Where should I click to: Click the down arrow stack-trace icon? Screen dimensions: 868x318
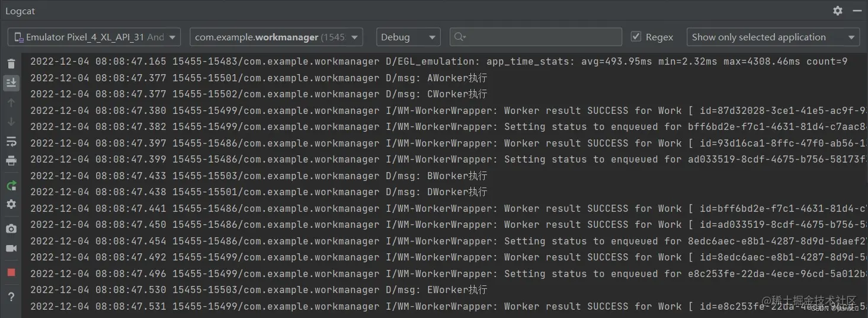11,122
